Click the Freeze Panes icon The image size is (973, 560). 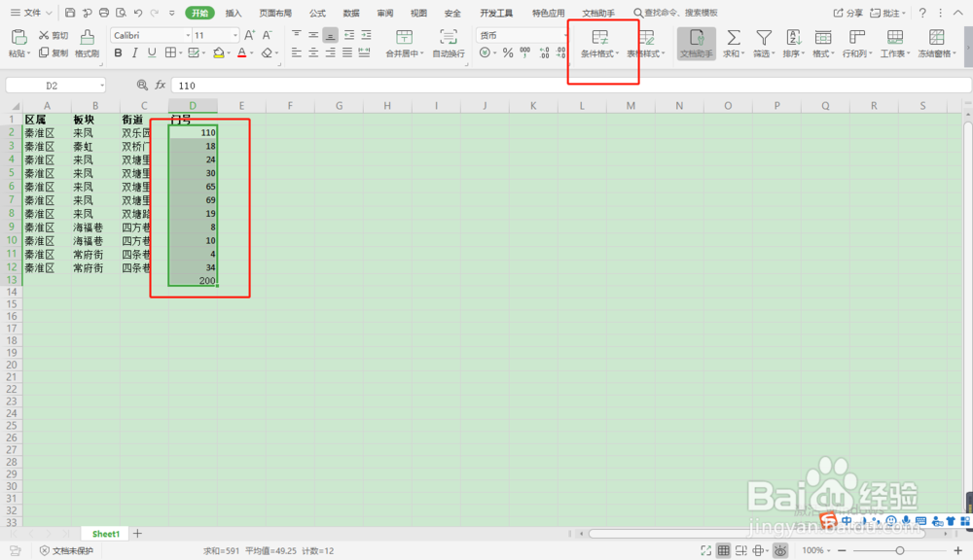click(x=935, y=37)
